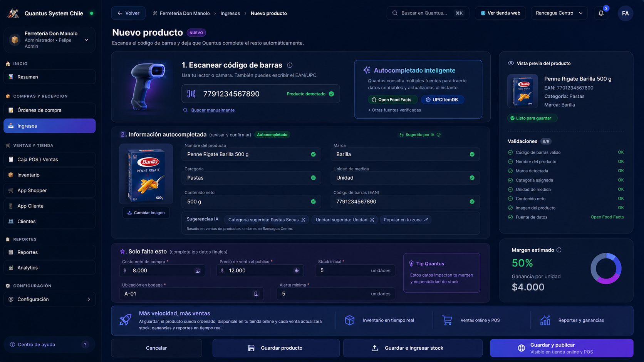Click the FA user avatar
This screenshot has height=362, width=644.
pos(625,13)
